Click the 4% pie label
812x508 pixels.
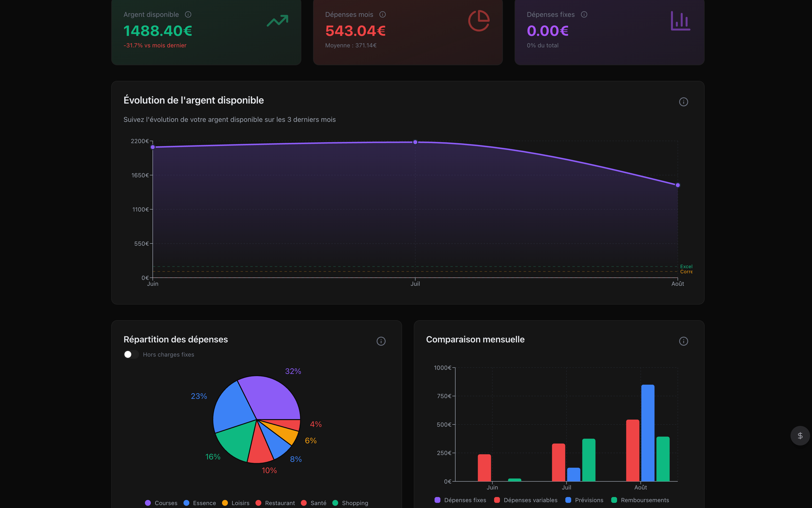pyautogui.click(x=316, y=424)
